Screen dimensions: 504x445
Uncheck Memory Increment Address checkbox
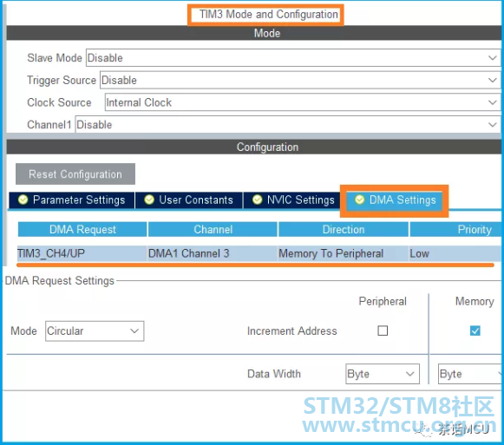pos(475,330)
